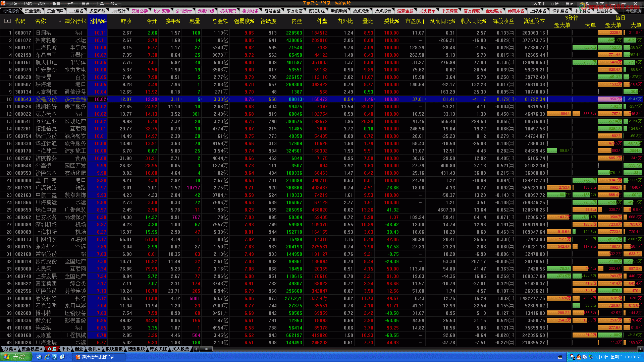Click the 换手% column header
Image resolution: width=644 pixels, height=362 pixels.
[x=173, y=21]
